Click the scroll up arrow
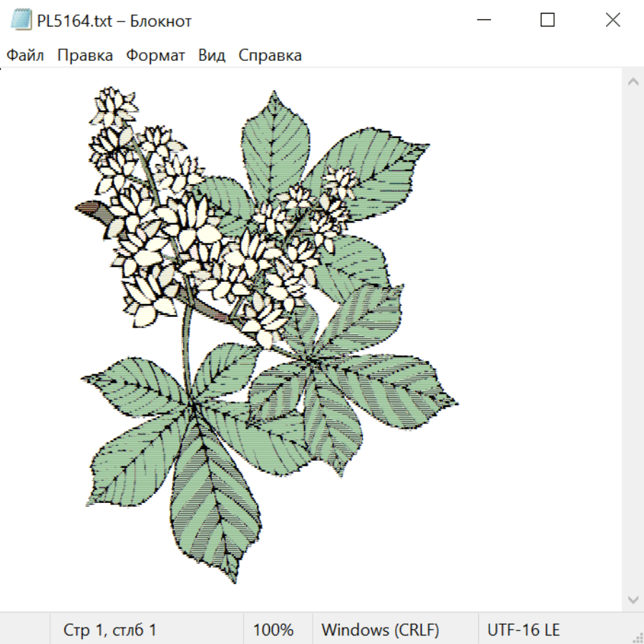Screen dimensions: 644x644 click(x=633, y=82)
